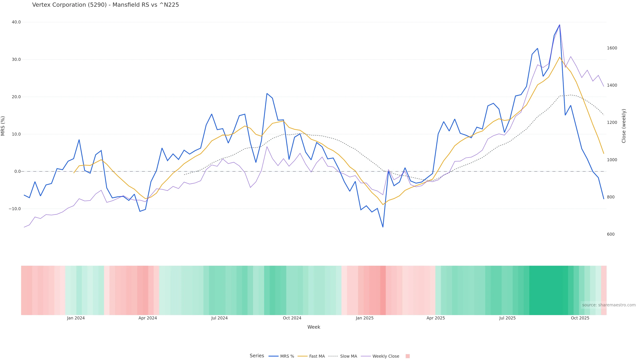Click the "Close (weekly)" right axis title

pos(624,126)
